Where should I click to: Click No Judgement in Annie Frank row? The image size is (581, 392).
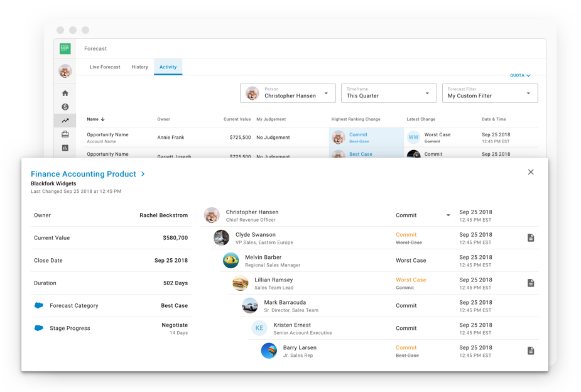point(273,138)
